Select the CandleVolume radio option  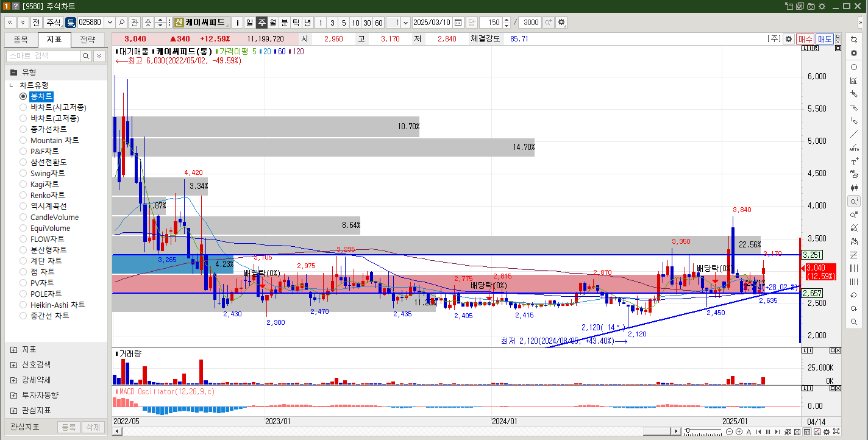pos(23,217)
